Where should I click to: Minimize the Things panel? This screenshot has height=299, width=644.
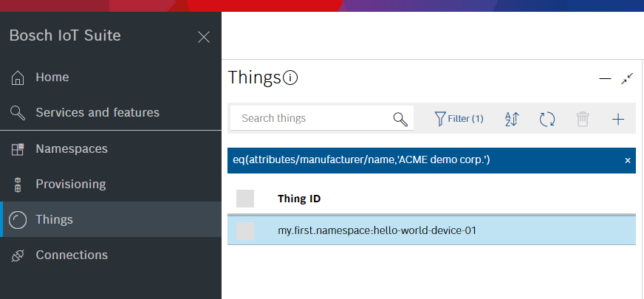coord(605,78)
